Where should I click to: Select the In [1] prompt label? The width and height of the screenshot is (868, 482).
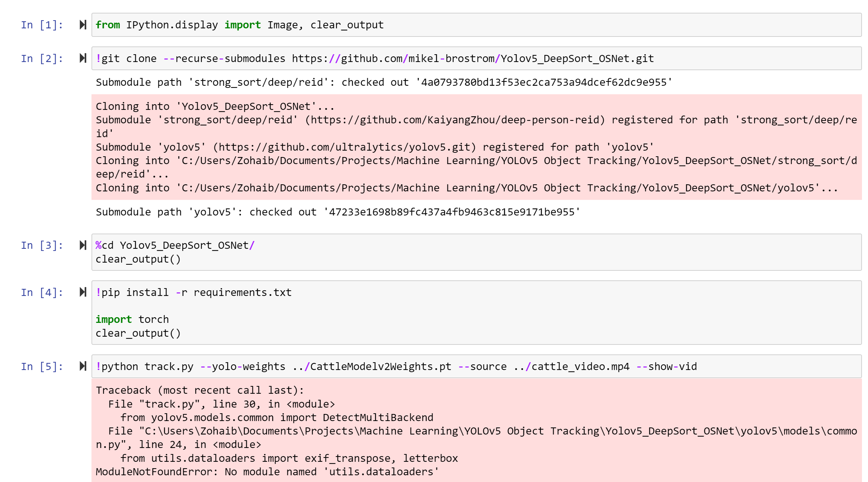(42, 25)
